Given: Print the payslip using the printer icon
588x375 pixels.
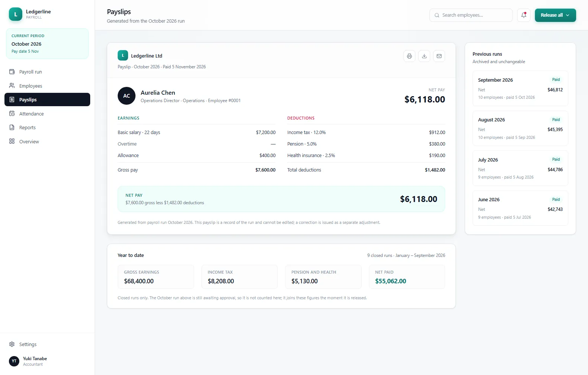Looking at the screenshot, I should [409, 56].
